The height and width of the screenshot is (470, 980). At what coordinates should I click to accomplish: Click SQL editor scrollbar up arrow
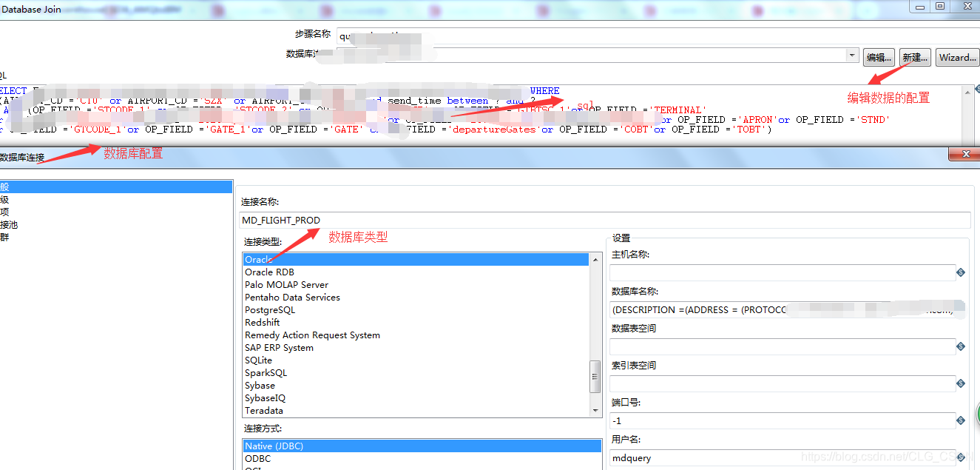(967, 91)
